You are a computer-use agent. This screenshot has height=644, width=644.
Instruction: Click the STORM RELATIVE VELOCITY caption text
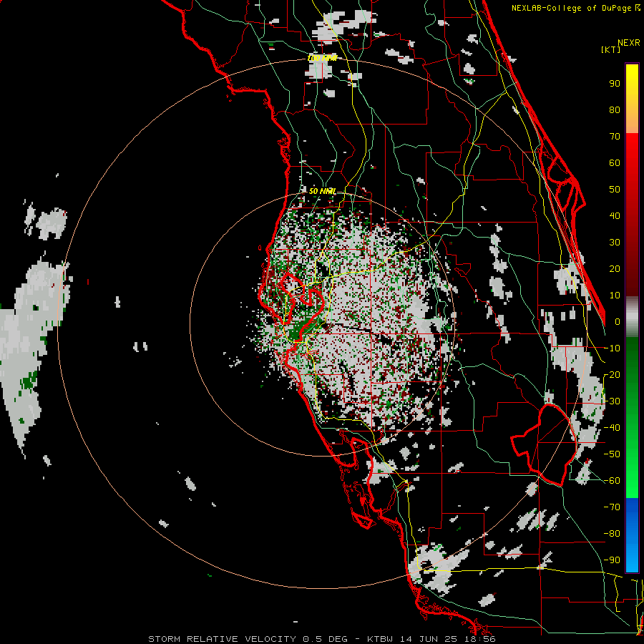pos(224,639)
